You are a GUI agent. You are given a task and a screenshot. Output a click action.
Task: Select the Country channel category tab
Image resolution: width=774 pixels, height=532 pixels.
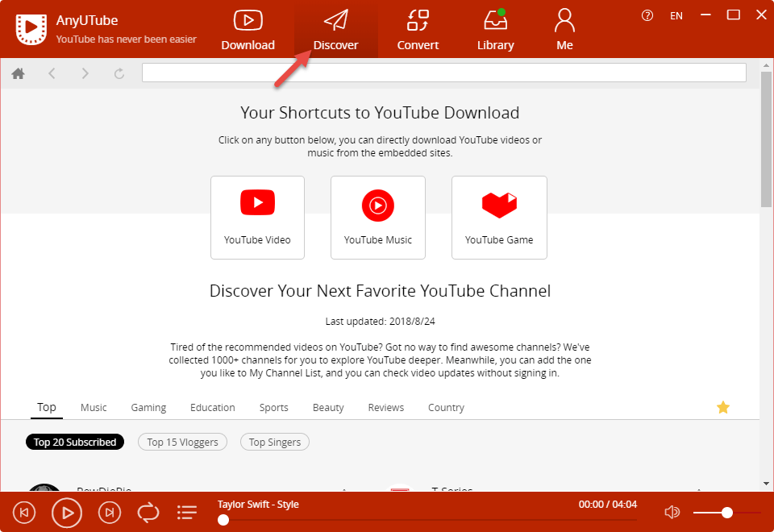tap(446, 408)
